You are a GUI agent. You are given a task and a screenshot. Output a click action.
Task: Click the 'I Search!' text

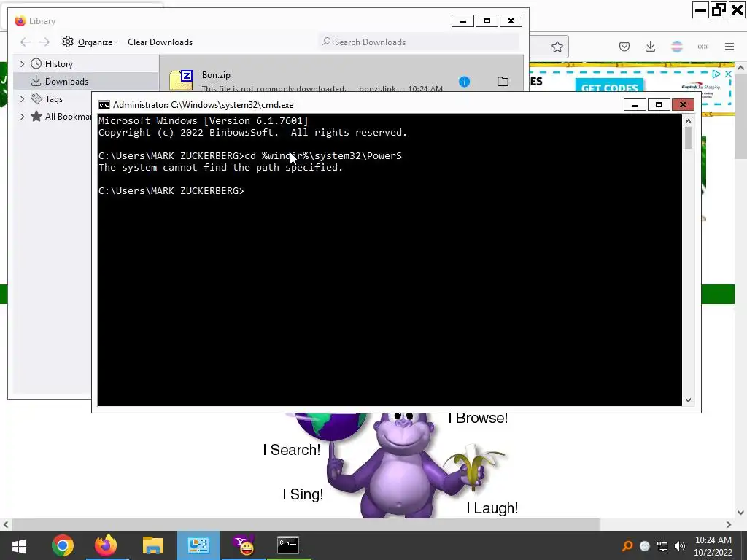292,450
